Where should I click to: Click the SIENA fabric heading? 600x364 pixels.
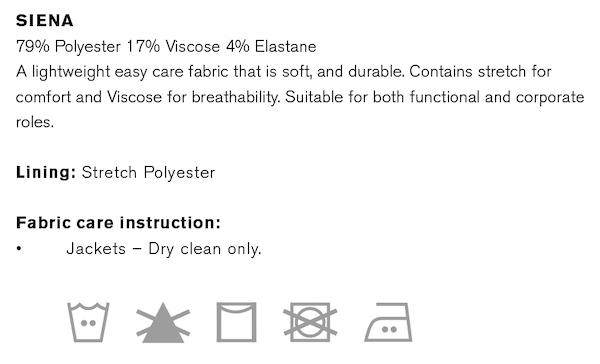coord(45,21)
